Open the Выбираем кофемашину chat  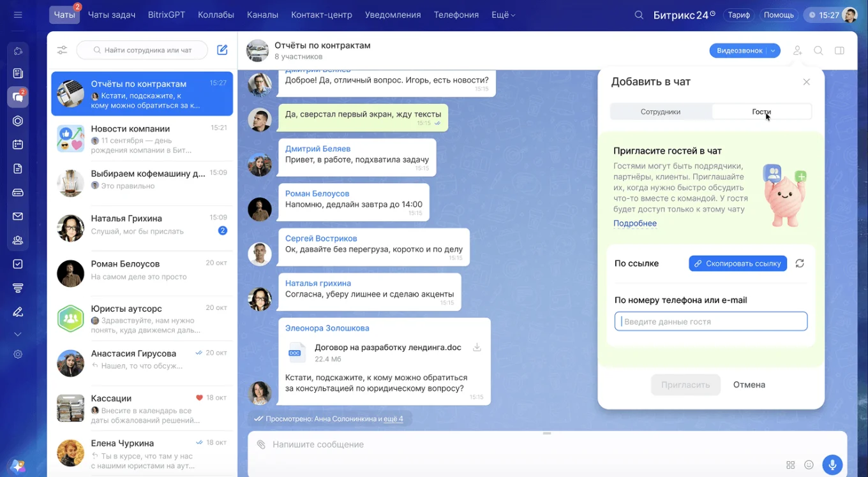coord(142,184)
